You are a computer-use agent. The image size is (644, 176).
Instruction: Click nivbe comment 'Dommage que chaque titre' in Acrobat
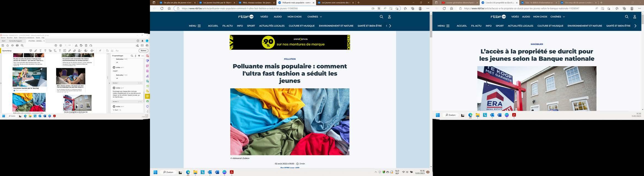[x=127, y=94]
